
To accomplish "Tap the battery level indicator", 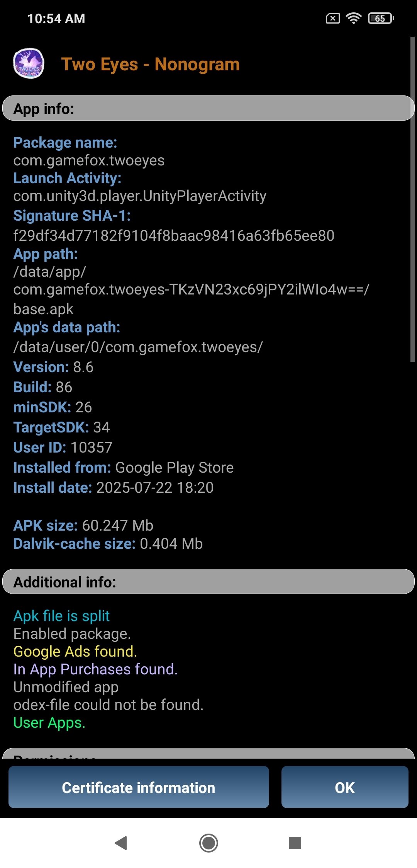I will coord(381,18).
